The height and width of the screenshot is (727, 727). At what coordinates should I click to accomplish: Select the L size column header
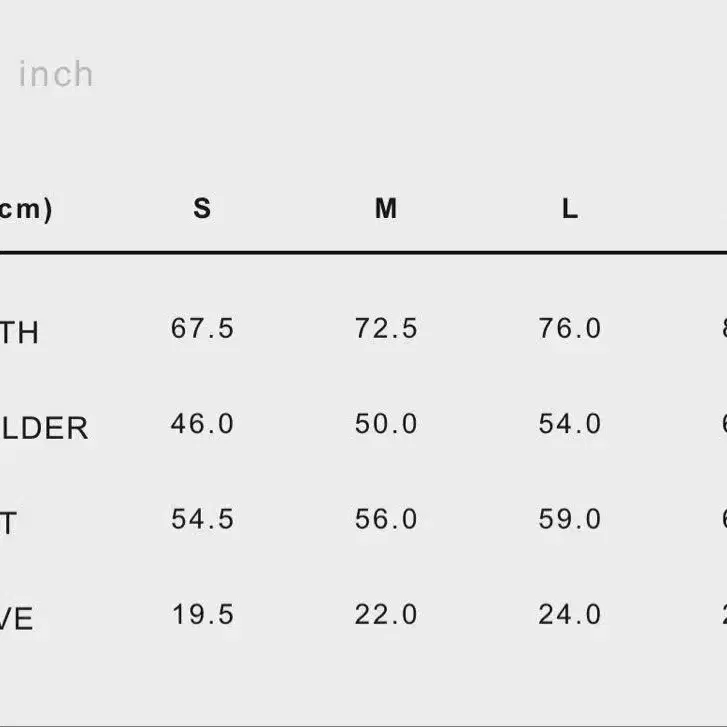(570, 209)
